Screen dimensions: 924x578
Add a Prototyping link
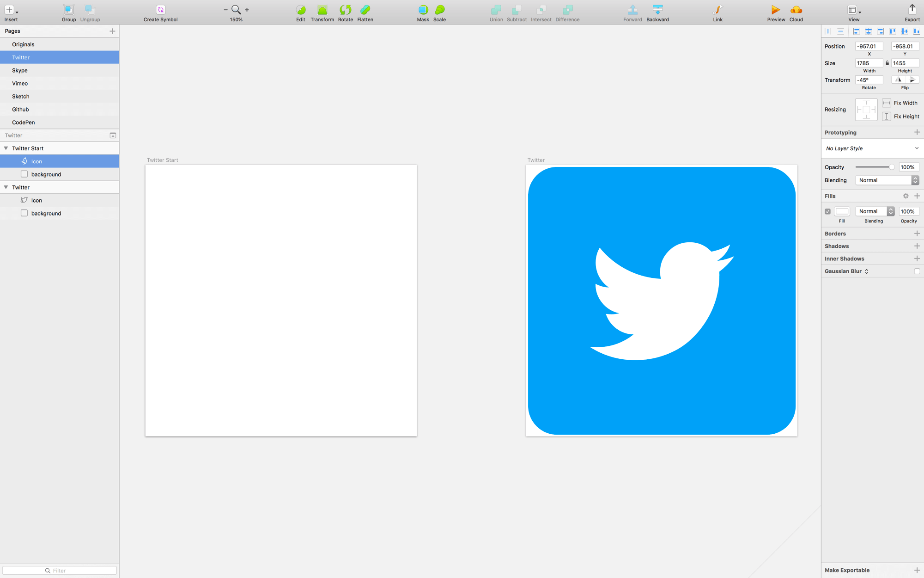917,132
